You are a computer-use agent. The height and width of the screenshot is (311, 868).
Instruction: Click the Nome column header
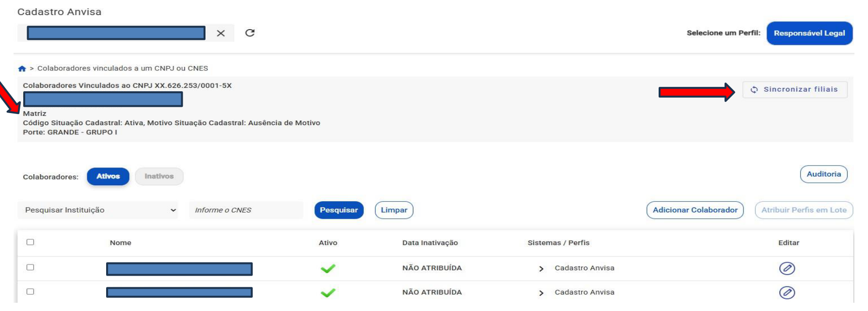(x=121, y=243)
